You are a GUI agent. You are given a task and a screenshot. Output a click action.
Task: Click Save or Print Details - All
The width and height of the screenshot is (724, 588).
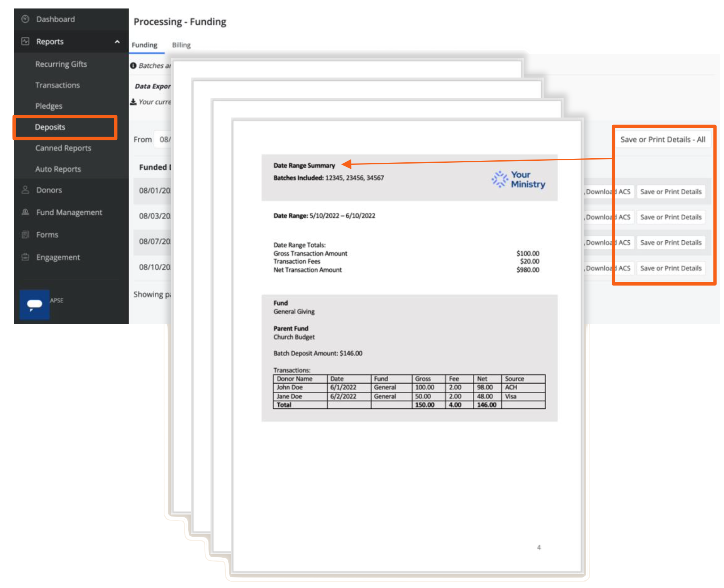point(663,140)
